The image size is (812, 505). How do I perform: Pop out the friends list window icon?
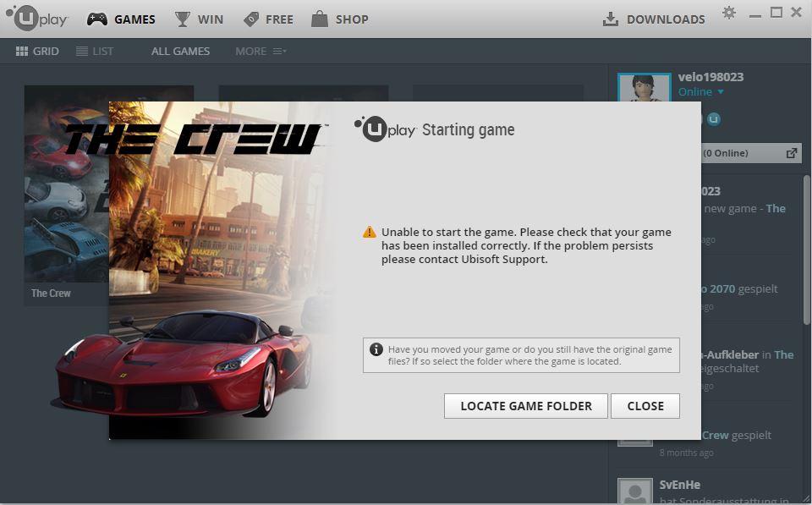point(792,153)
